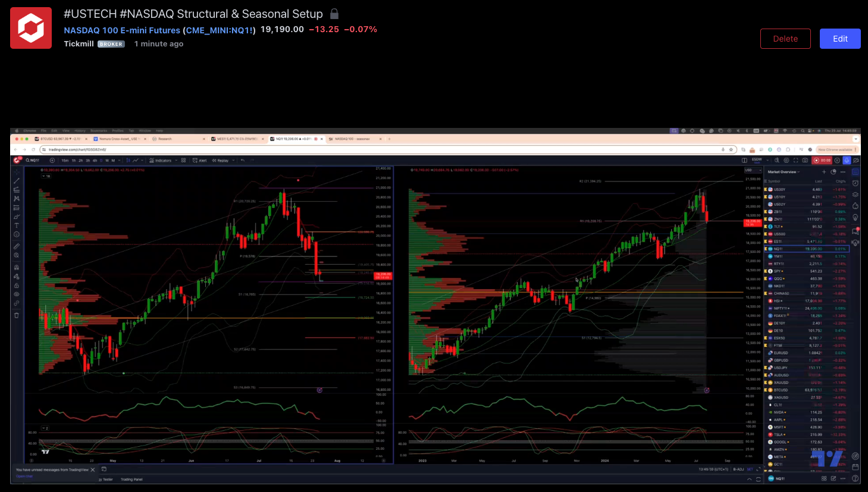
Task: Pause the screen recording circle button
Action: click(x=837, y=160)
